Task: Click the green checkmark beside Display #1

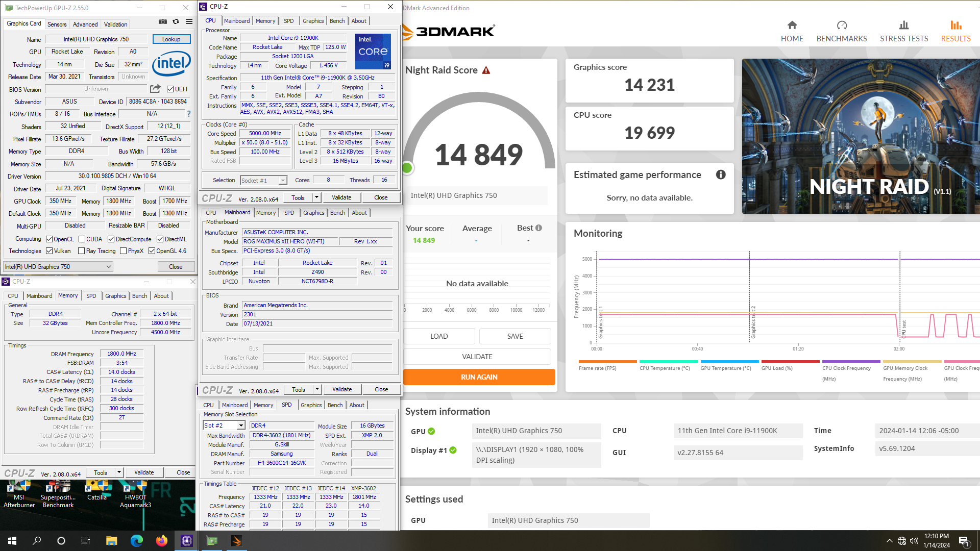Action: click(453, 450)
